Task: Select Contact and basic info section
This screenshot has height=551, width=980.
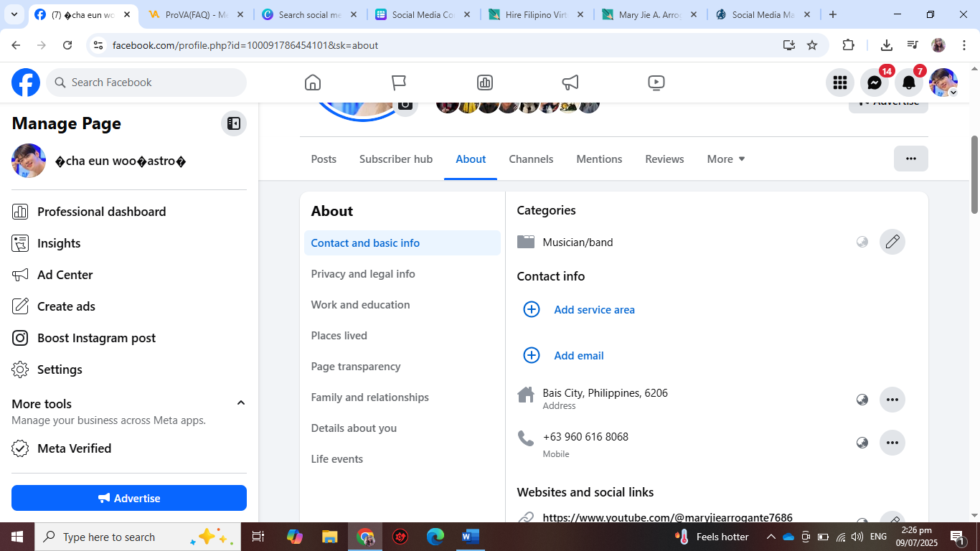Action: pos(402,243)
